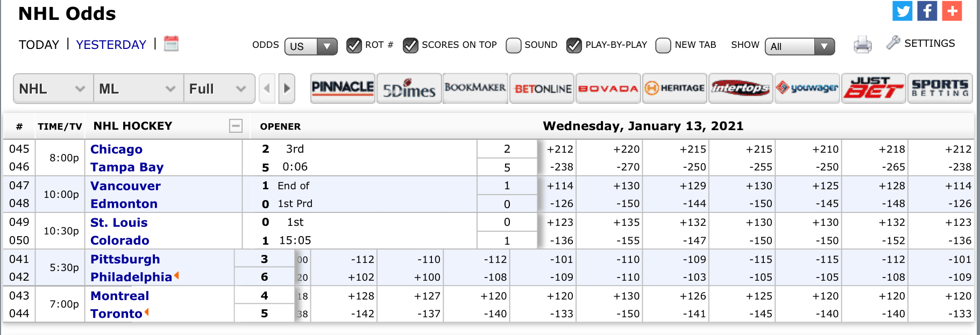
Task: Open the ML bet type dropdown
Action: 137,89
